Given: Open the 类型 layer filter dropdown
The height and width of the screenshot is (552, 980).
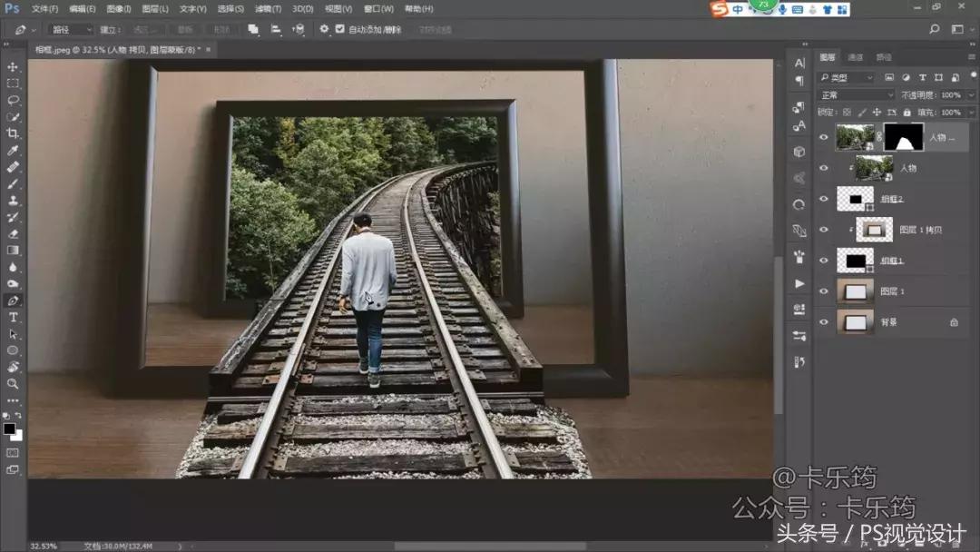Looking at the screenshot, I should coord(846,78).
